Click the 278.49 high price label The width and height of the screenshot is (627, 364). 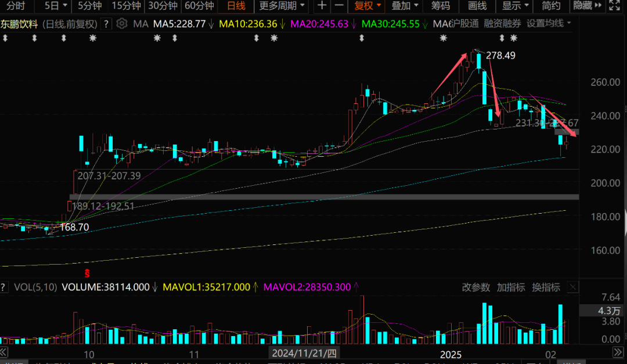(500, 56)
